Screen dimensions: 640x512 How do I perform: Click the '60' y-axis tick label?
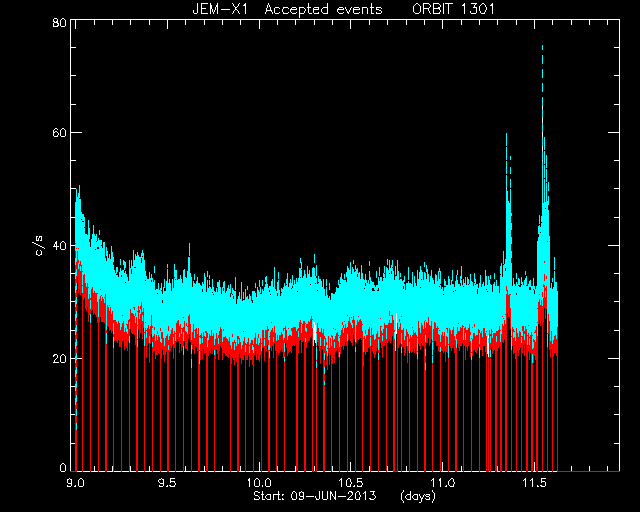pyautogui.click(x=59, y=133)
